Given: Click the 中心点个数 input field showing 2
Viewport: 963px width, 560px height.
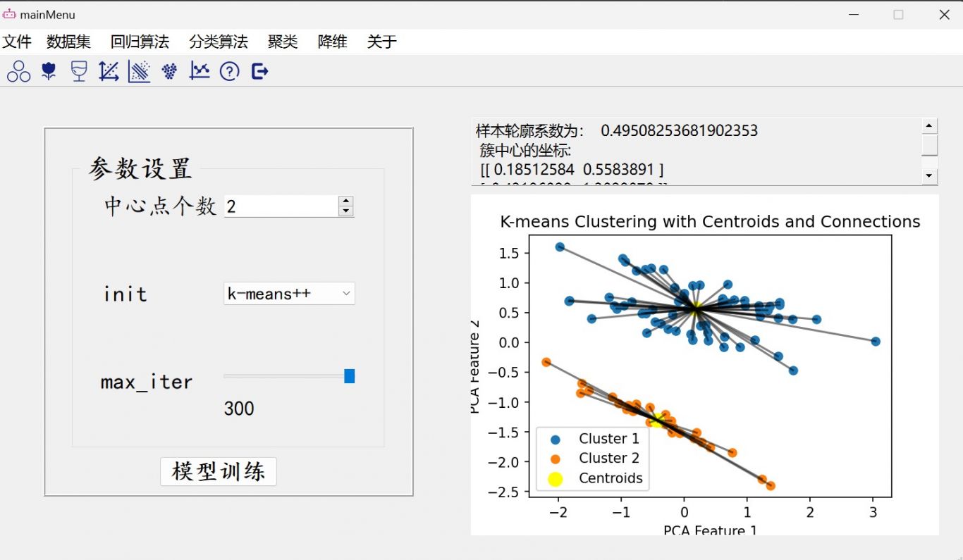Looking at the screenshot, I should (x=281, y=206).
